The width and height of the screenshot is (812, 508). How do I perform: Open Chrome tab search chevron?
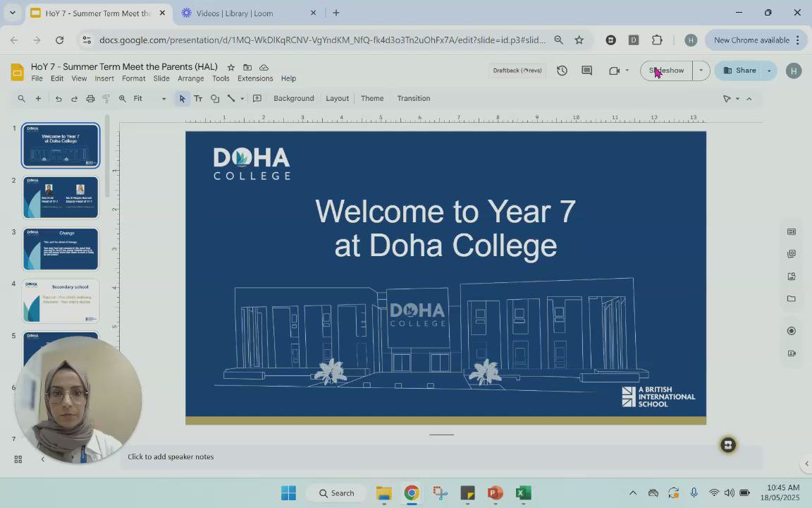(13, 13)
